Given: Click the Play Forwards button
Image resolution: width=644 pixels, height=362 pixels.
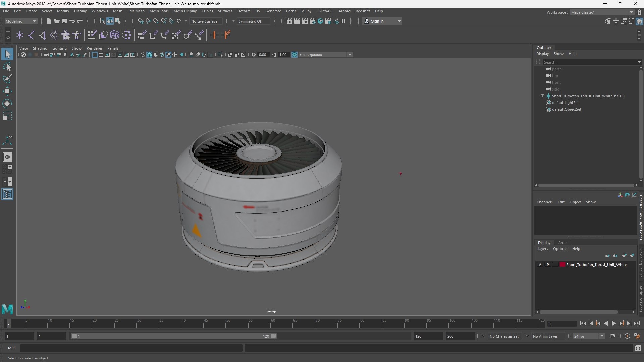Looking at the screenshot, I should (x=613, y=324).
